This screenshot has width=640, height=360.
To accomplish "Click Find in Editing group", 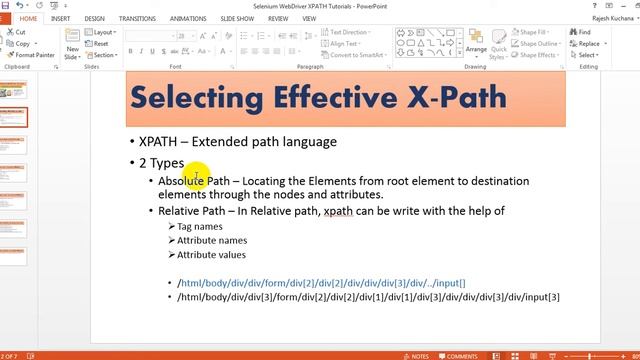I will tap(580, 32).
